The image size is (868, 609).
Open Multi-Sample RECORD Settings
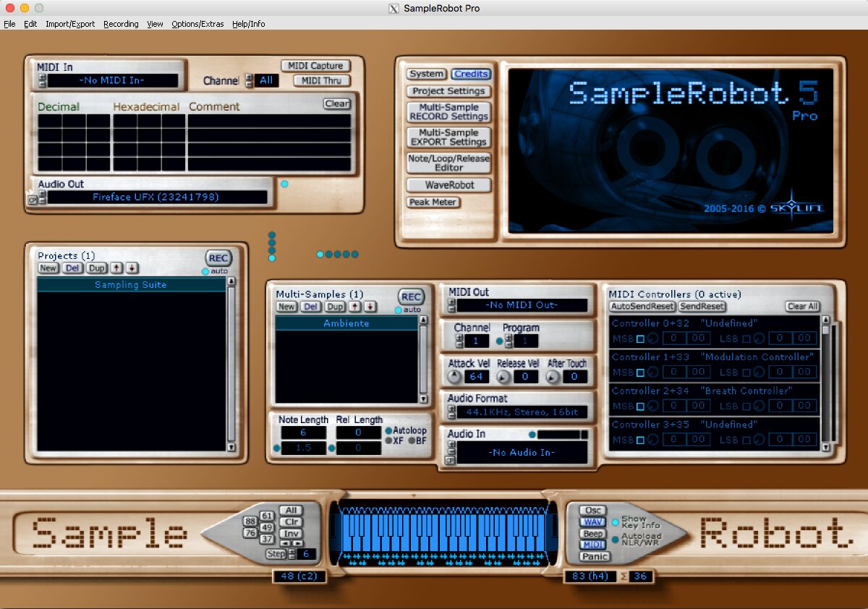pyautogui.click(x=448, y=111)
